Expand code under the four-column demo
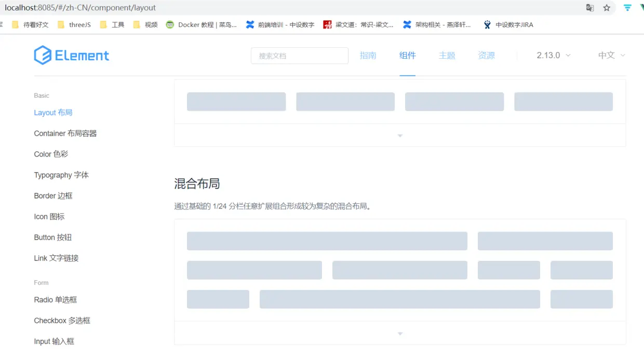 pos(400,135)
